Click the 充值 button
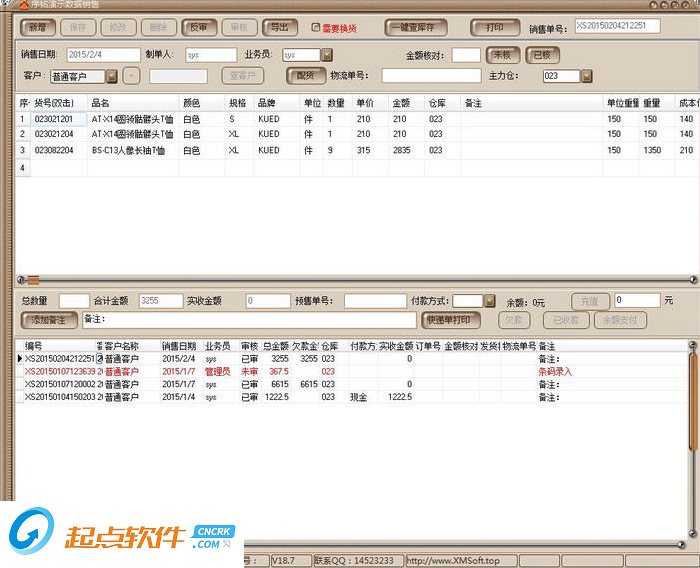 590,301
